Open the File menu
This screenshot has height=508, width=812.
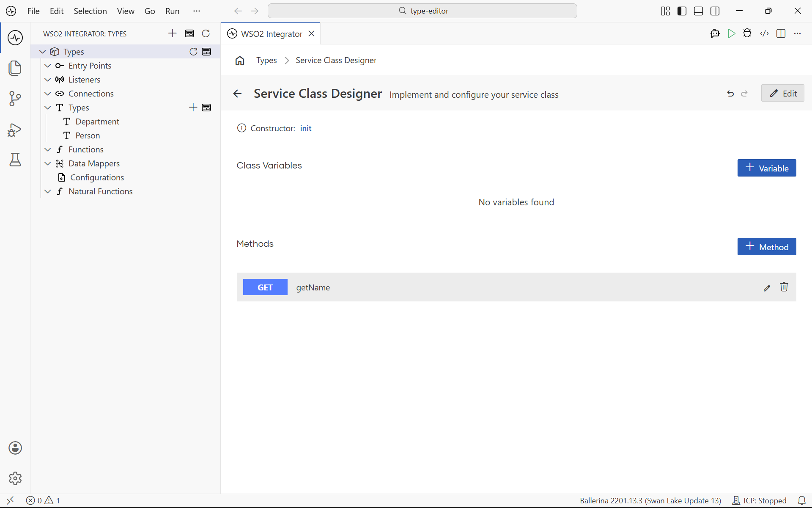click(33, 11)
